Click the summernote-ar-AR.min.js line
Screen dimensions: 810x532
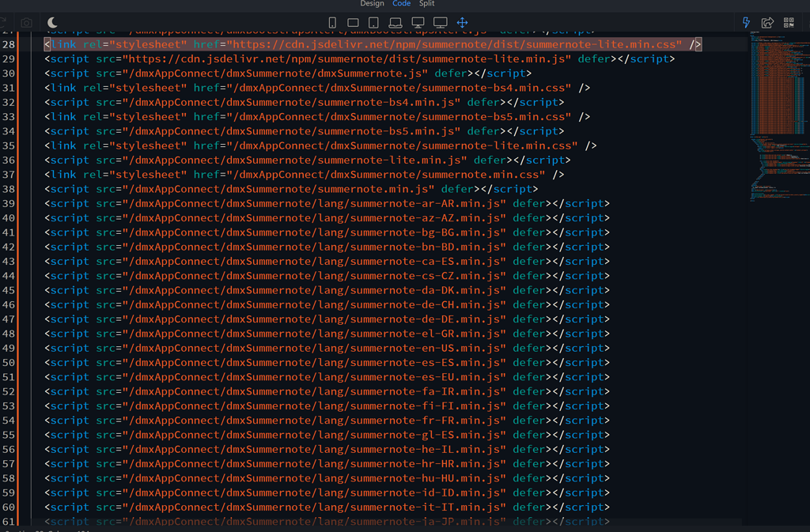[x=327, y=203]
